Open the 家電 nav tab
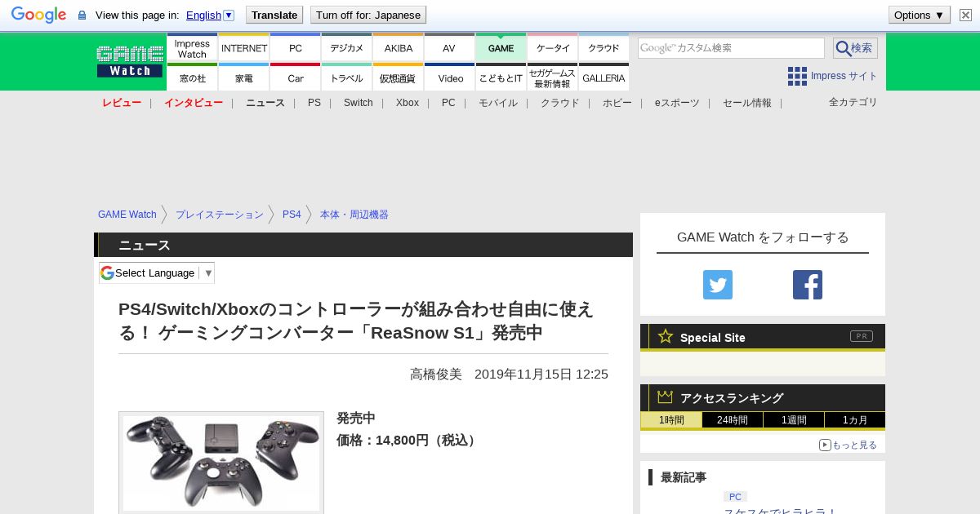Screen dimensions: 980x514 244,78
